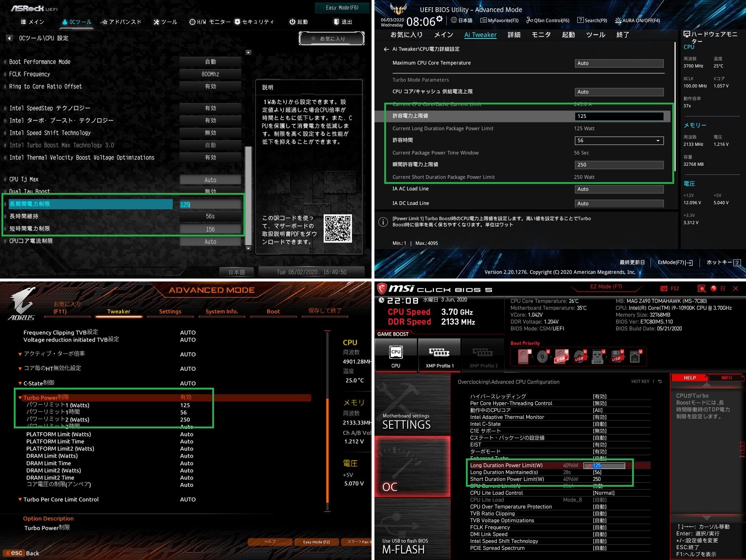746x560 pixels.
Task: Click the ホットキー question-mark icon in ASUS BIOS
Action: point(737,263)
